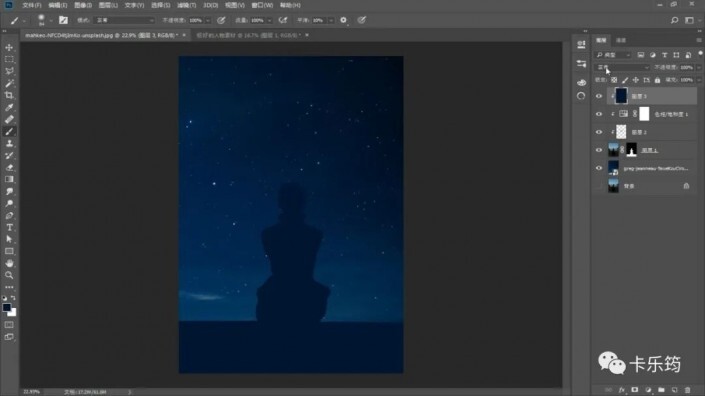Select the Rectangle shape tool
Viewport: 705px width, 396px height.
click(x=9, y=251)
